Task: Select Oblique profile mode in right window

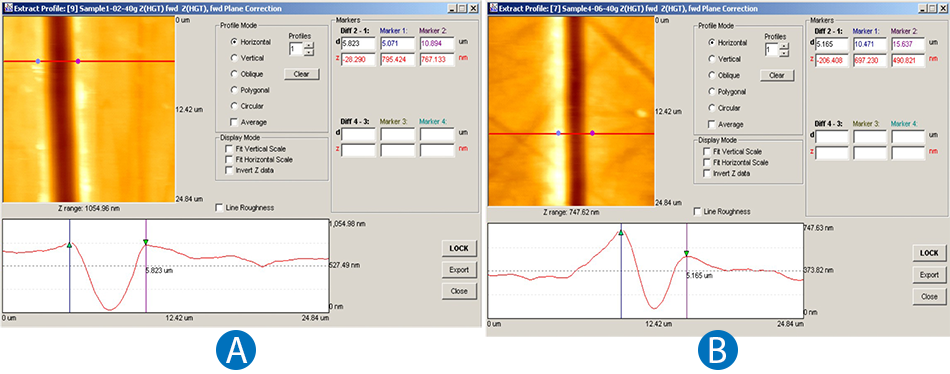Action: [712, 76]
